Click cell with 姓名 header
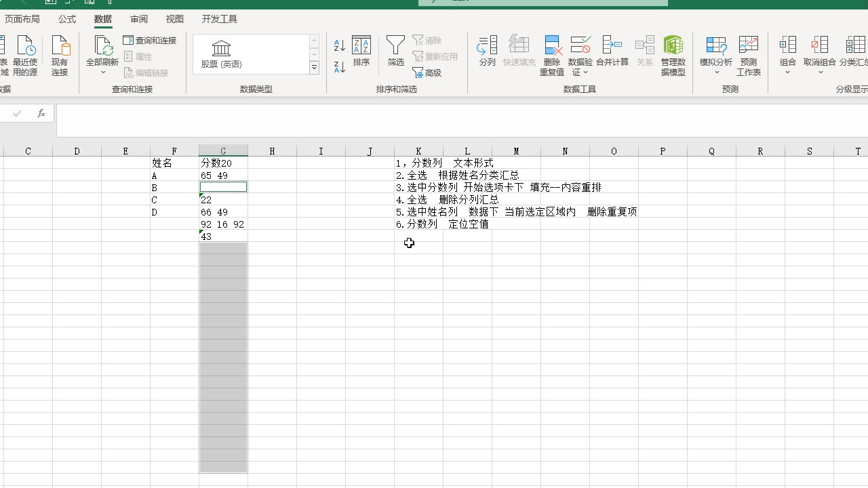The image size is (868, 488). [174, 163]
